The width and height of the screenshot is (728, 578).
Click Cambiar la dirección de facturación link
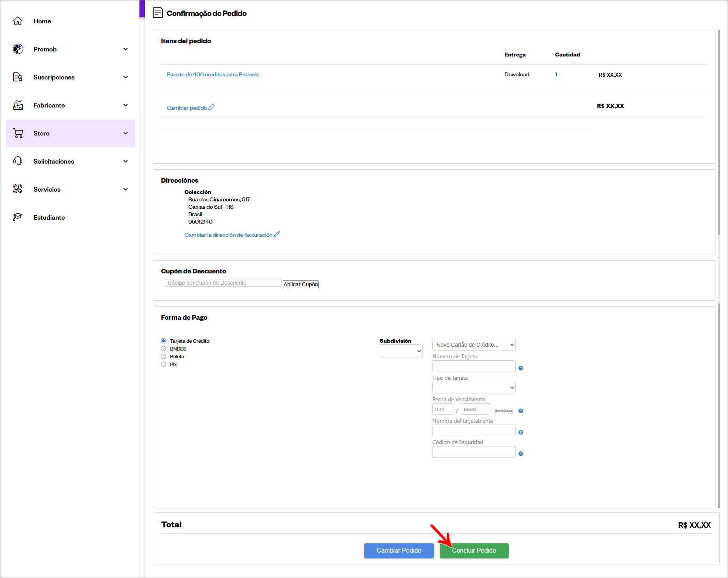pyautogui.click(x=229, y=235)
